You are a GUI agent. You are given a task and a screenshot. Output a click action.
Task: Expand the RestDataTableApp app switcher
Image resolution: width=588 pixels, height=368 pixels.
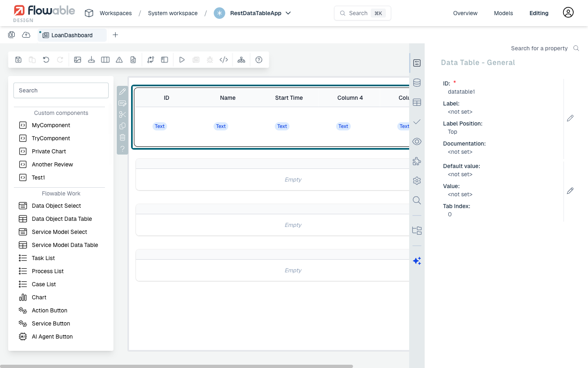point(288,13)
